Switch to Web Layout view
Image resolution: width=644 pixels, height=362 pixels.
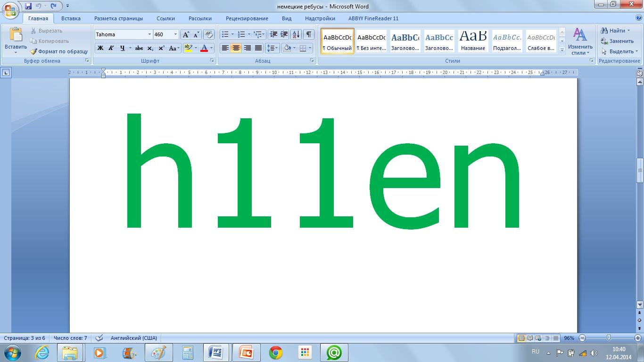538,338
